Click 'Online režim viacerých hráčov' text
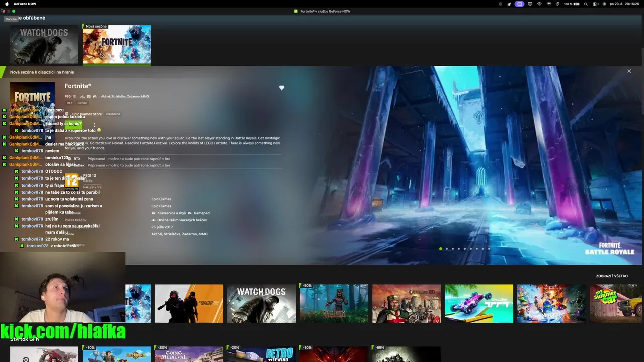Viewport: 644px width, 362px height. click(x=182, y=220)
